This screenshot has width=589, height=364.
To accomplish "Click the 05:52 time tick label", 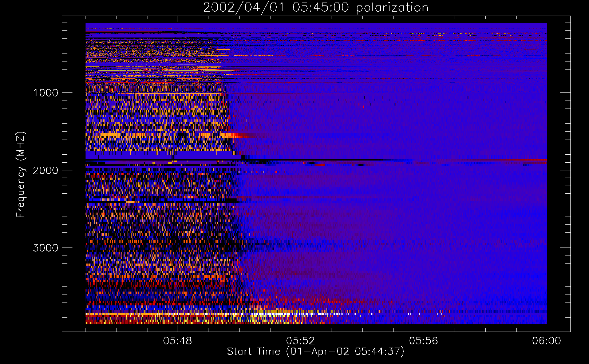I will tap(301, 341).
